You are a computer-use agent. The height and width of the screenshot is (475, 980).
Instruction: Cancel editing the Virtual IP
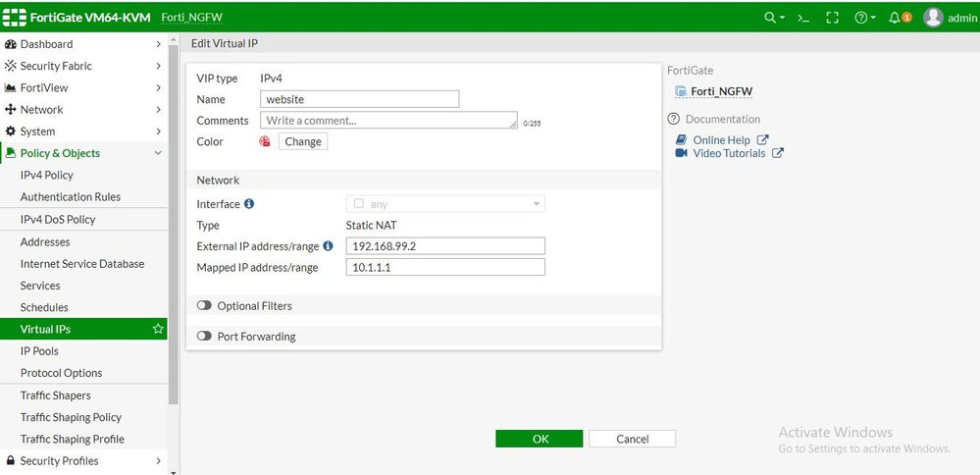632,439
